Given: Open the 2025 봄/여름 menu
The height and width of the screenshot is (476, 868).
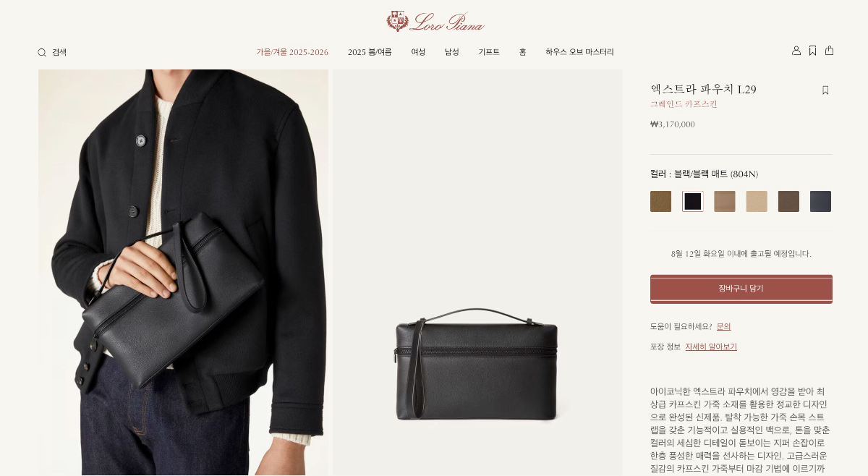Looking at the screenshot, I should tap(370, 52).
